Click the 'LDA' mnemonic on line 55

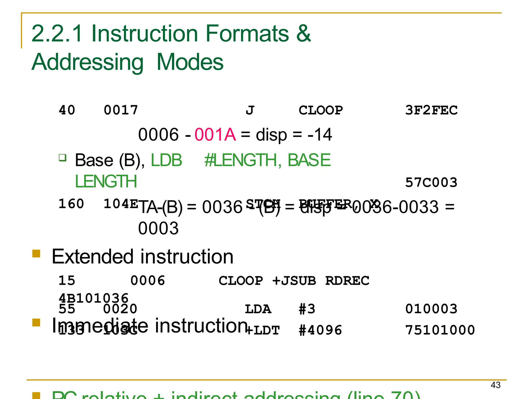pyautogui.click(x=258, y=309)
